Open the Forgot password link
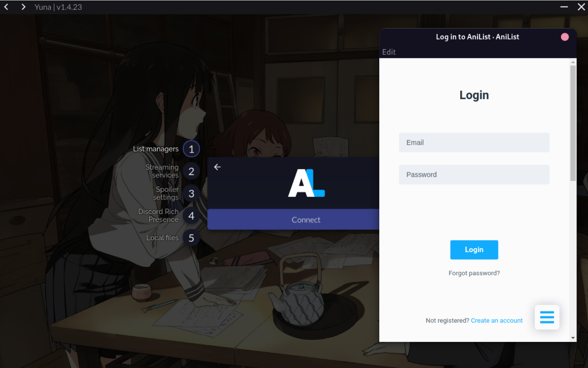The image size is (588, 368). [x=474, y=273]
